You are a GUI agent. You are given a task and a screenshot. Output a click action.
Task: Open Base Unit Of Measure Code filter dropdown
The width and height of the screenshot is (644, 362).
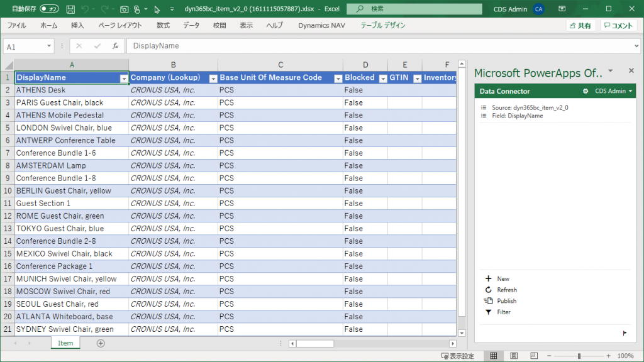point(338,78)
